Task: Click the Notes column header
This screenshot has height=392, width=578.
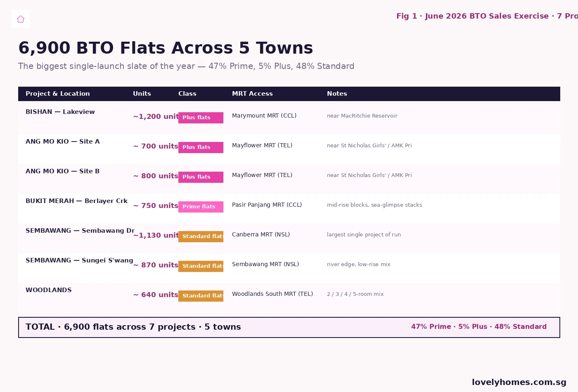Action: [x=337, y=94]
